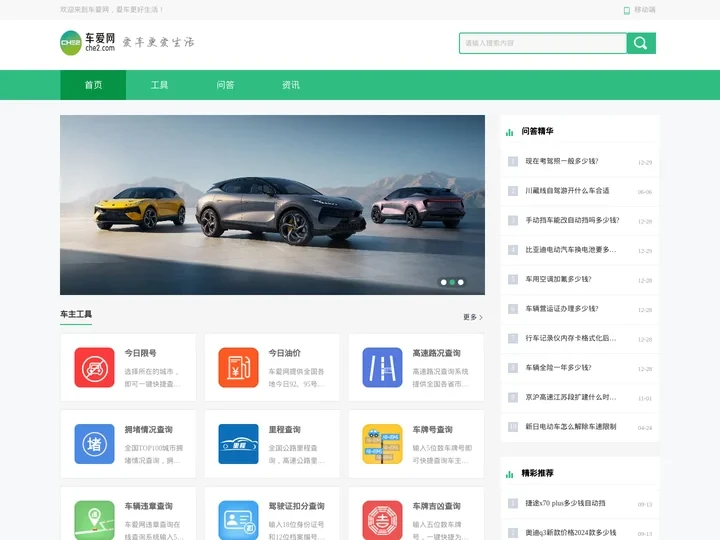Image resolution: width=720 pixels, height=540 pixels.
Task: Open question 比亚迪电动汽车换电池要多...
Action: pos(571,249)
